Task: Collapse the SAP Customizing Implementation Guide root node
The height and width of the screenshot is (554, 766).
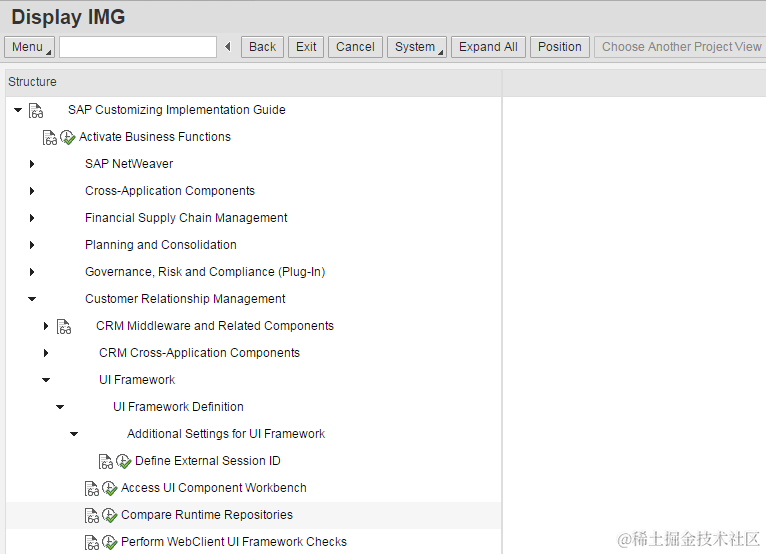Action: (18, 110)
